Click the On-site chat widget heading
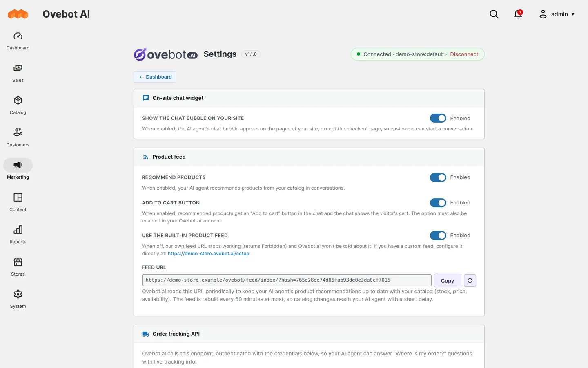 point(178,98)
